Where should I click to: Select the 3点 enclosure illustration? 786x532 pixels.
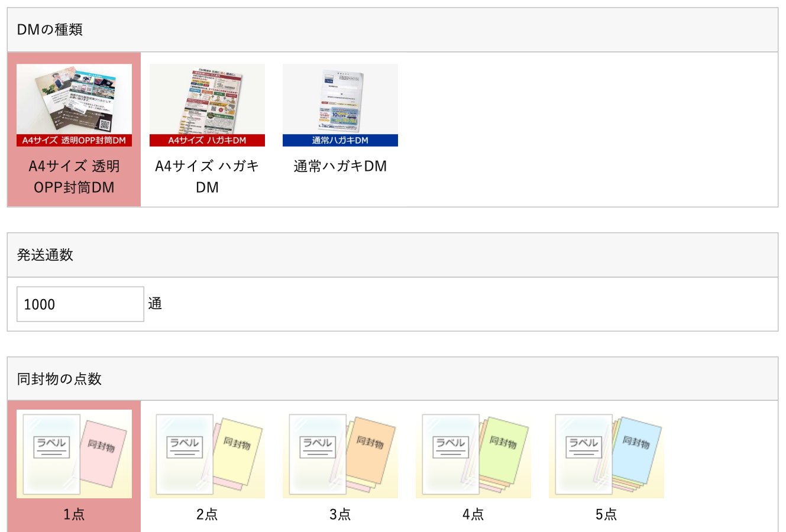pos(340,454)
